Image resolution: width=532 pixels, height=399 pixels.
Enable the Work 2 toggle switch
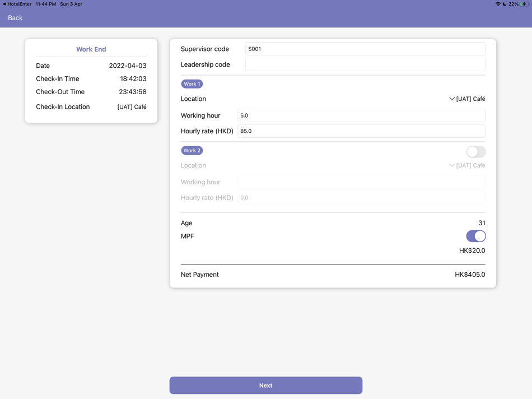point(475,152)
